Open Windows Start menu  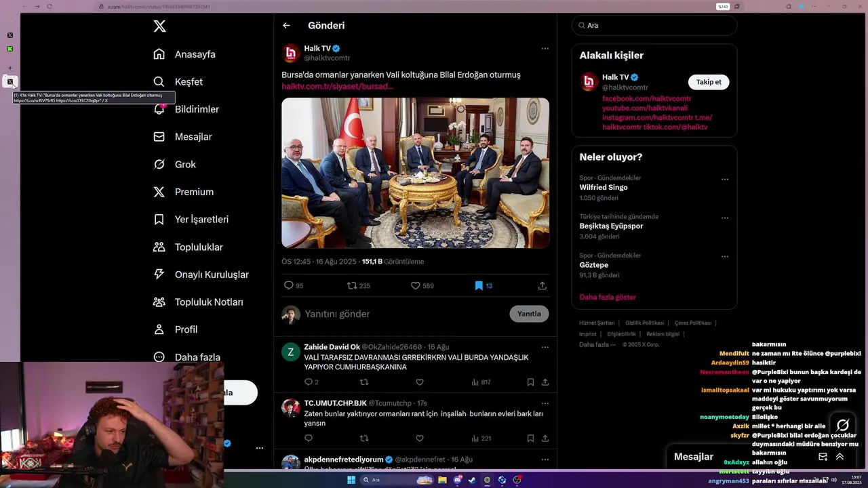[x=351, y=480]
